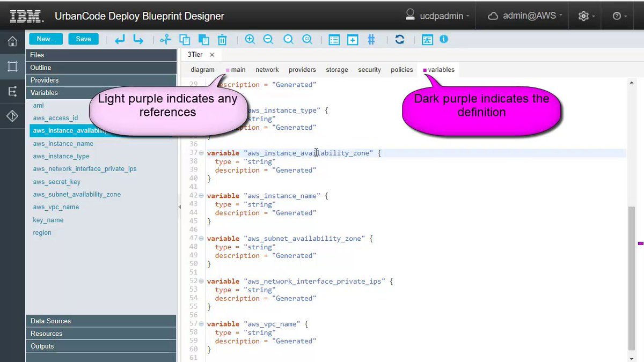The width and height of the screenshot is (644, 362).
Task: Open the admin@AWS cloud dropdown
Action: (525, 16)
